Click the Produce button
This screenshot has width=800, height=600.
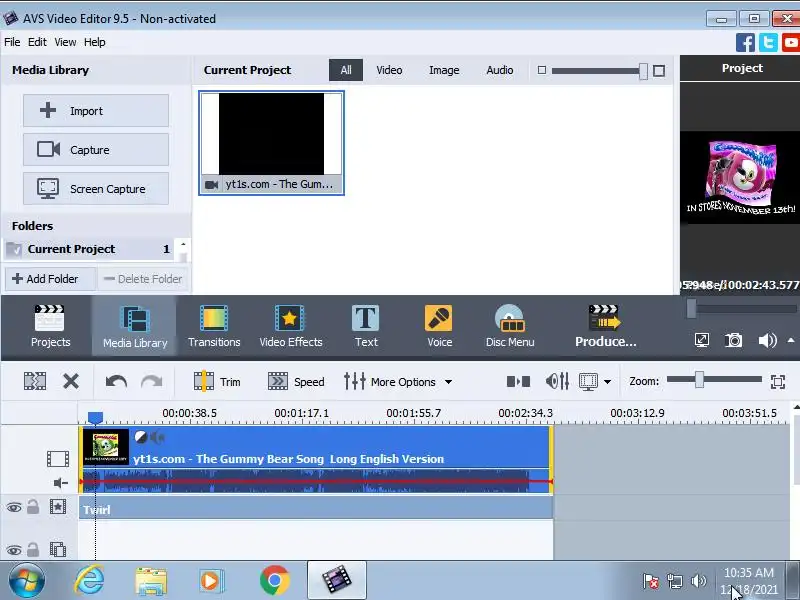(605, 327)
